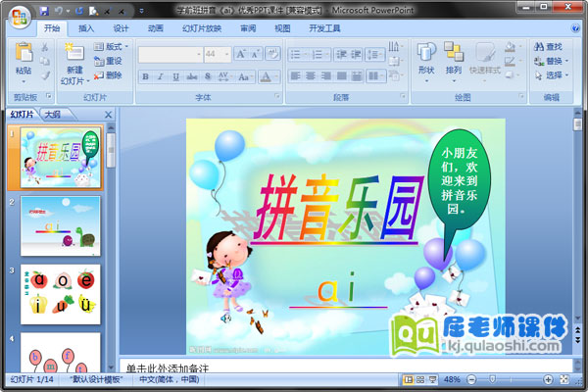Click the Save icon in quick access toolbar
Viewport: 588px width, 392px height.
pyautogui.click(x=44, y=11)
